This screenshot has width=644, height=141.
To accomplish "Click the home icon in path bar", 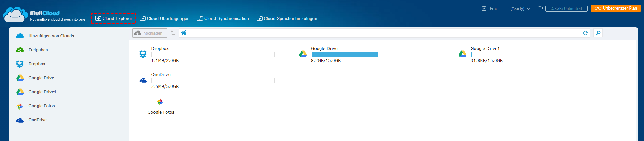I will pyautogui.click(x=184, y=33).
